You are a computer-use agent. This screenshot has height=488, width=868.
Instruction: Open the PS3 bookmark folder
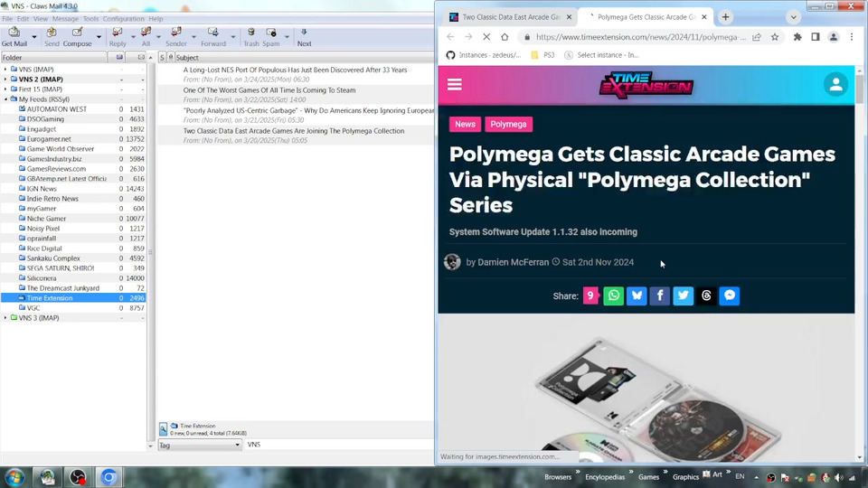543,55
